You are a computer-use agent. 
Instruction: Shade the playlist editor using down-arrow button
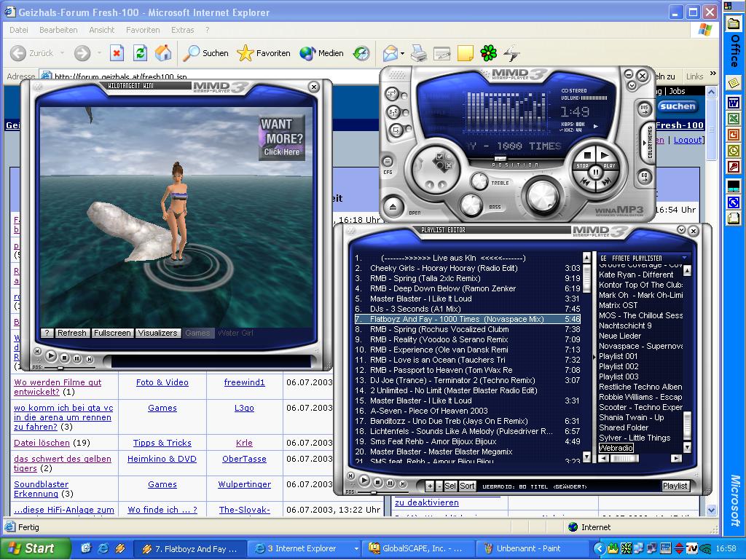coord(681,230)
